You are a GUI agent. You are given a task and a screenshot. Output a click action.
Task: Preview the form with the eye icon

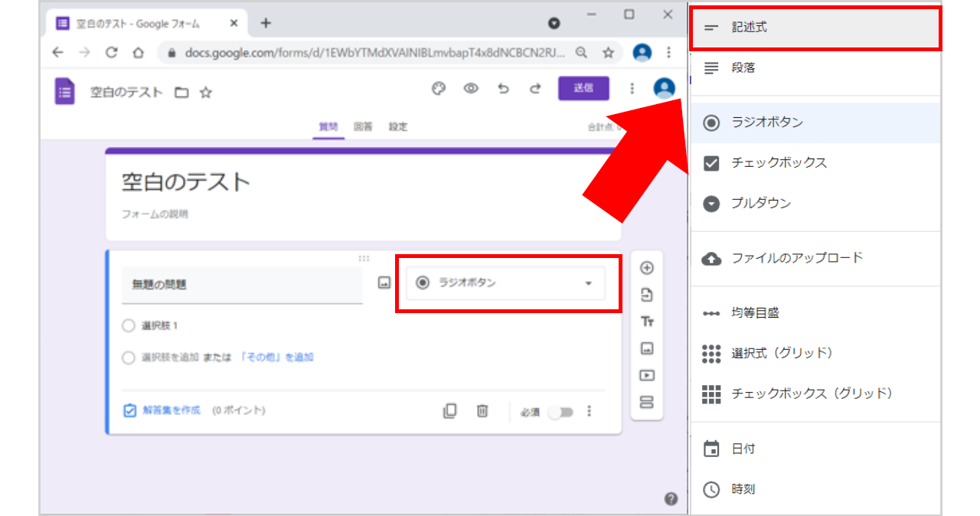471,89
